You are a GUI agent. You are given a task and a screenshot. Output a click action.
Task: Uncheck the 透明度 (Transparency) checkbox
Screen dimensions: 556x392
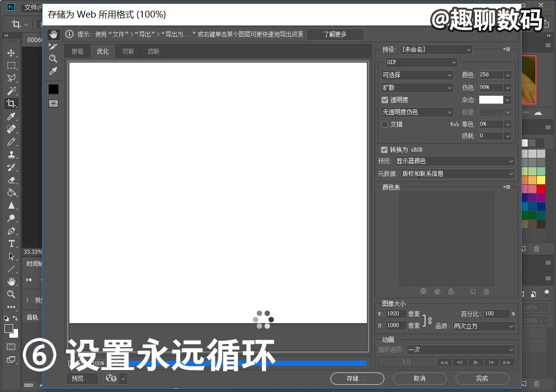(x=385, y=99)
